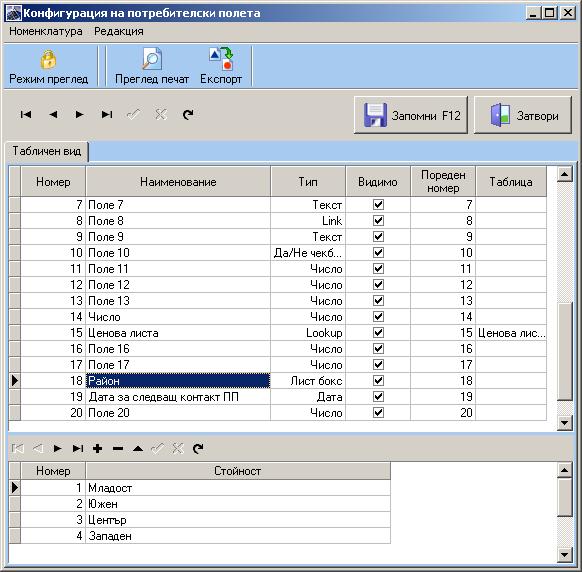The width and height of the screenshot is (582, 572).
Task: Select the Табличен вид tab
Action: 47,151
